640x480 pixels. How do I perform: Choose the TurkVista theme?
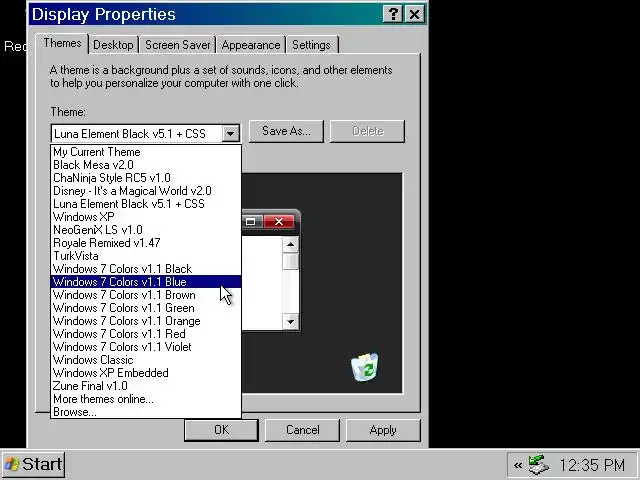[x=146, y=256]
